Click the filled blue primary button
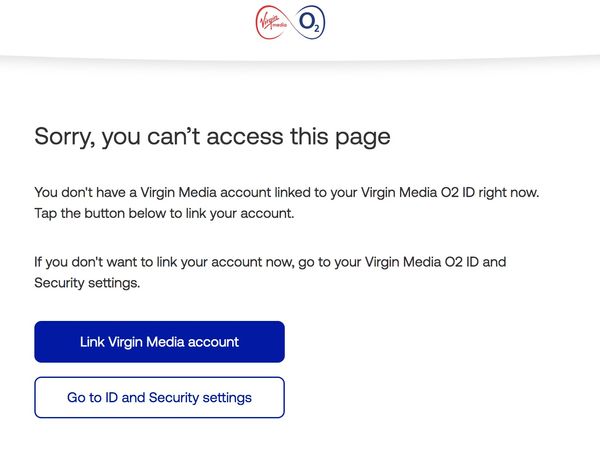The height and width of the screenshot is (461, 600). [160, 342]
